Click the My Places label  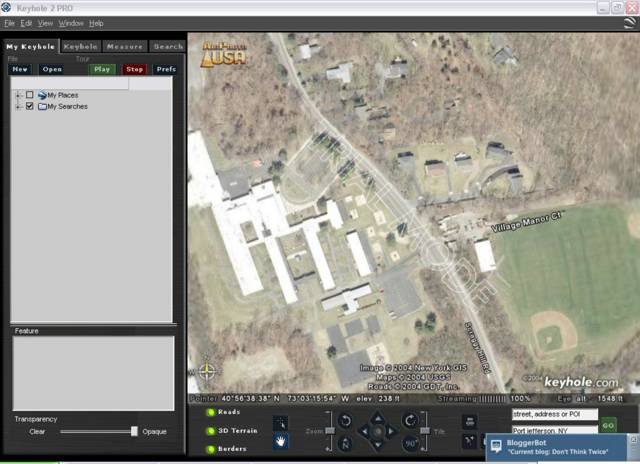pyautogui.click(x=63, y=95)
